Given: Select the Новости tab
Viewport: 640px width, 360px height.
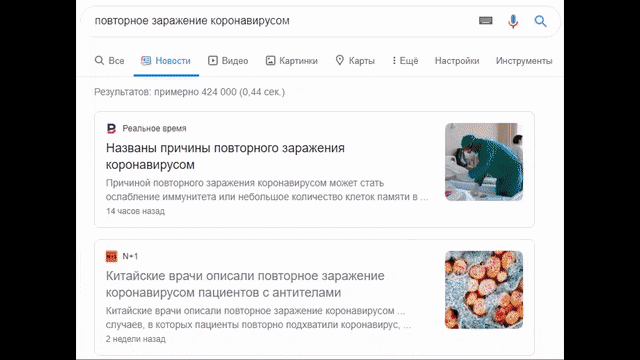Looking at the screenshot, I should tap(166, 61).
